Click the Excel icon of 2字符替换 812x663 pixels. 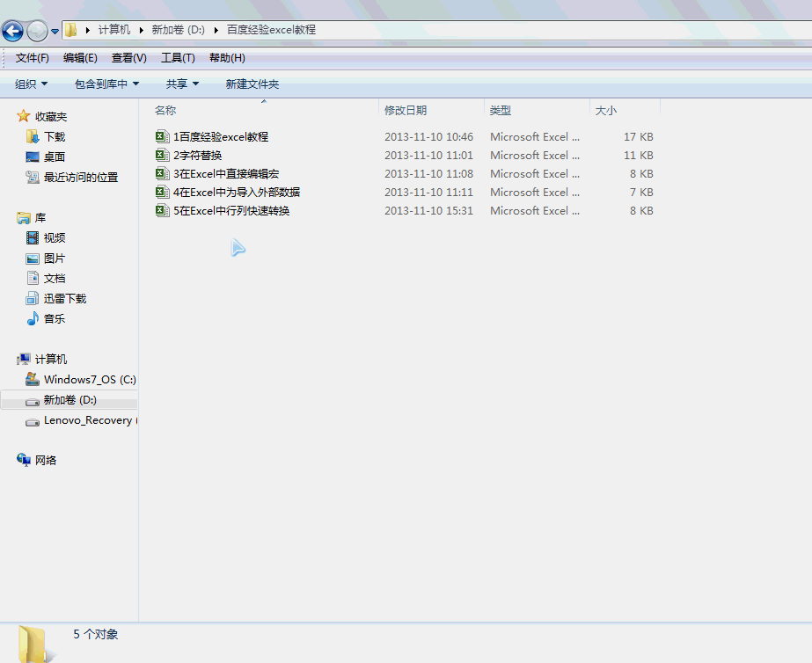point(162,156)
